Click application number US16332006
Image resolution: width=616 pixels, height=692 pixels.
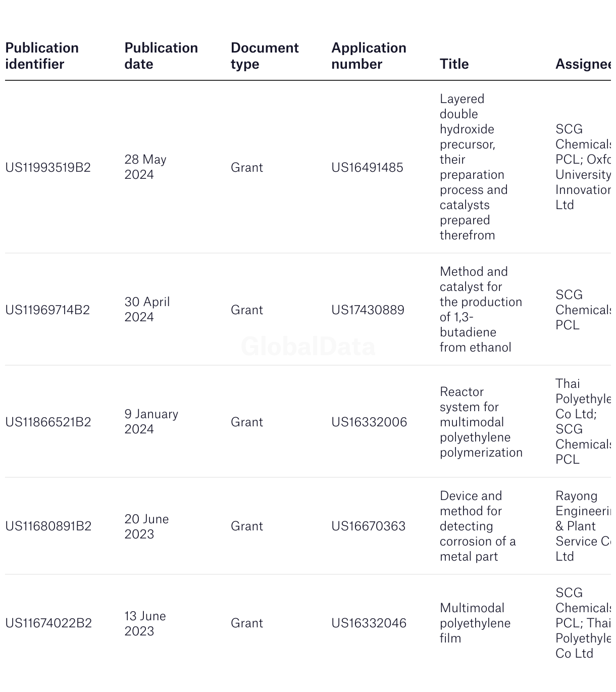(369, 422)
